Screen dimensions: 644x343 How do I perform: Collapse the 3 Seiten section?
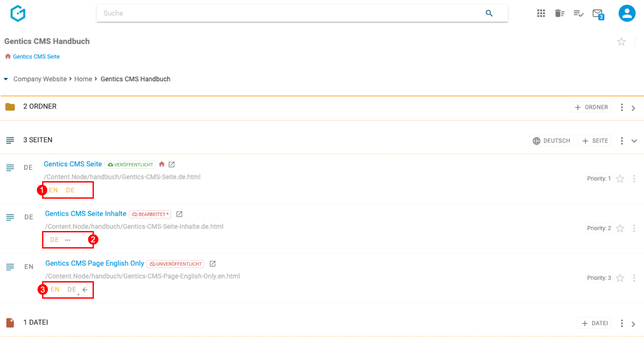pos(634,141)
